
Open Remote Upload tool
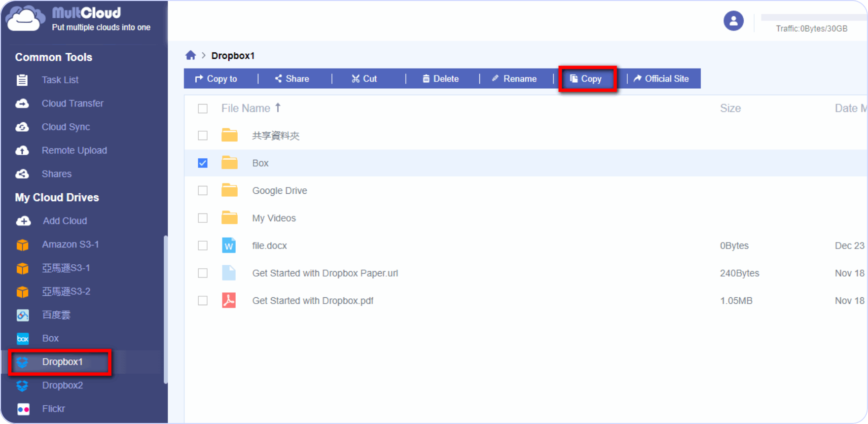coord(74,150)
